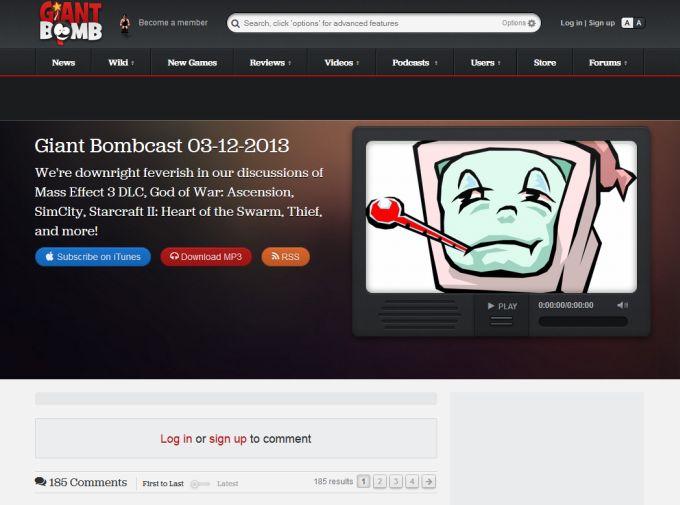Expand the Videos dropdown menu
680x505 pixels.
coord(342,62)
